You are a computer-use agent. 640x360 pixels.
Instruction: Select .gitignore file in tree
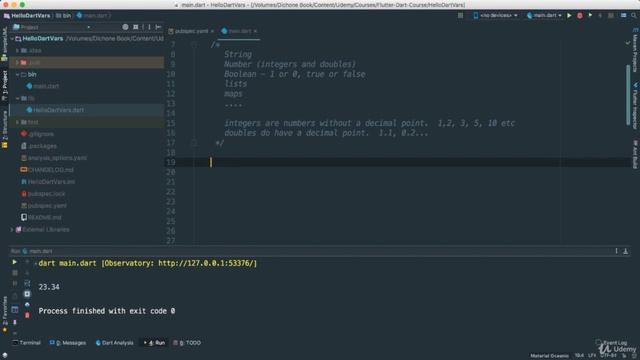pyautogui.click(x=38, y=134)
